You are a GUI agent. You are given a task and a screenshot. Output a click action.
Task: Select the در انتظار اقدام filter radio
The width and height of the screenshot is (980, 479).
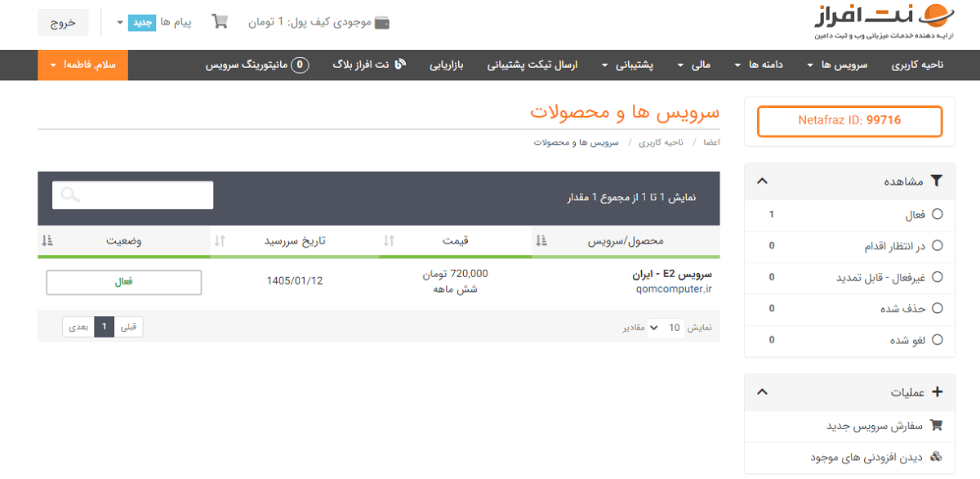937,245
